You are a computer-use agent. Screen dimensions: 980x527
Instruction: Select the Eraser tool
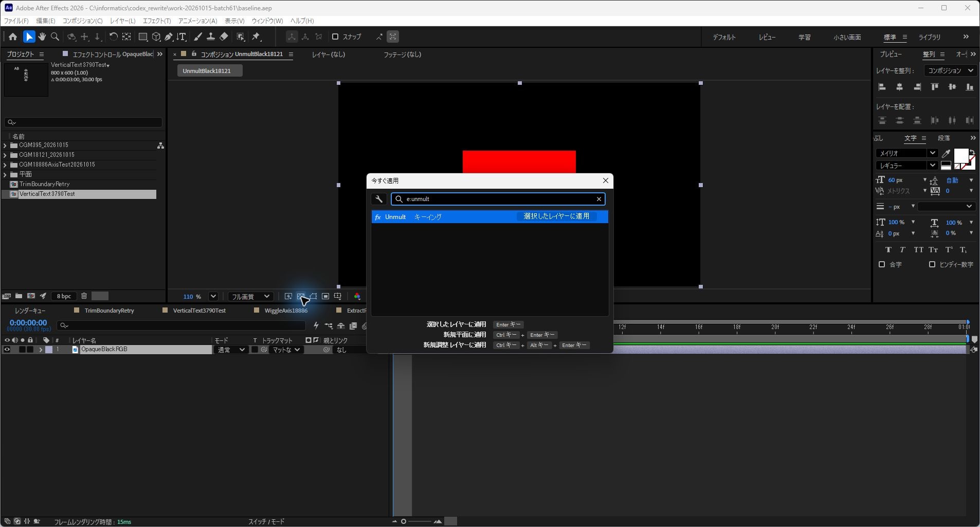pos(224,37)
